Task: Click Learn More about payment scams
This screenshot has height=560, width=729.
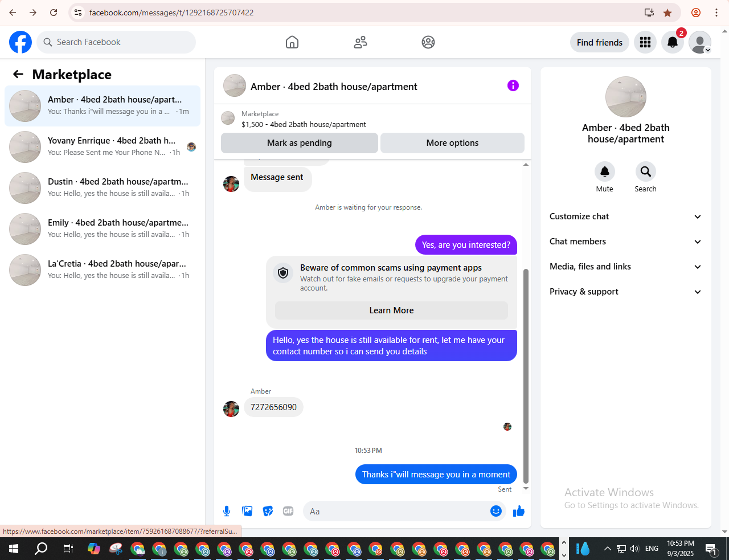Action: [391, 310]
